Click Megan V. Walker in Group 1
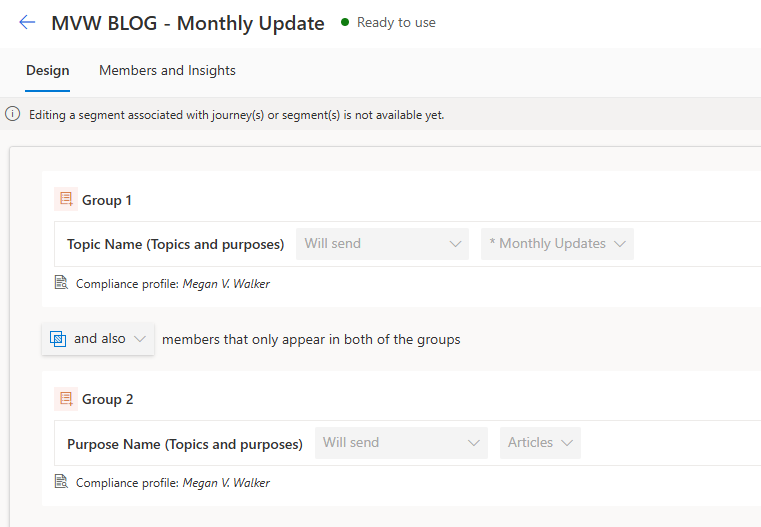 (x=226, y=284)
